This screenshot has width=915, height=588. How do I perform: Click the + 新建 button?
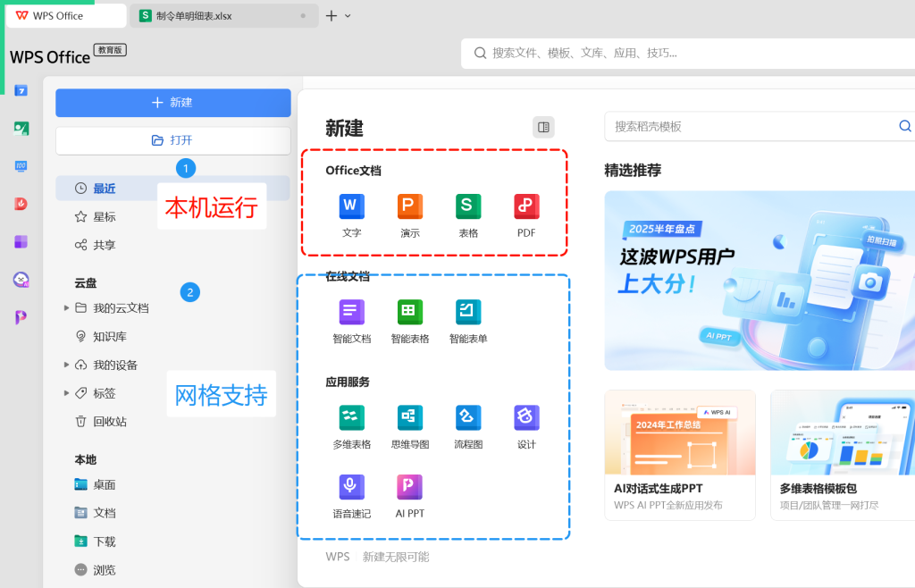coord(173,103)
